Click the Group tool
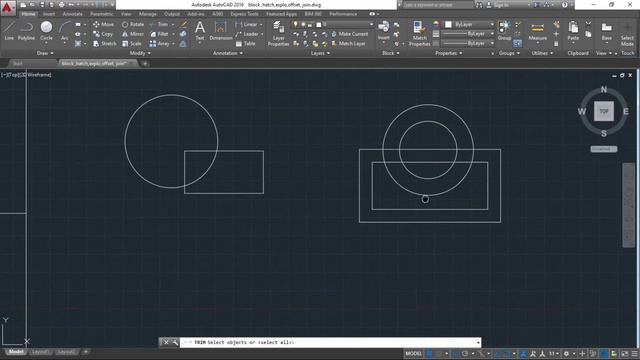The image size is (640, 360). [504, 31]
